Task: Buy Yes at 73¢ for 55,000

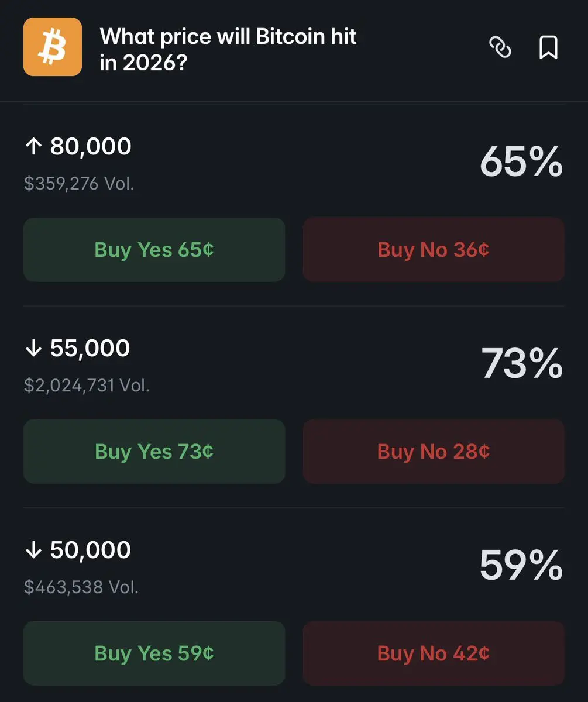Action: click(154, 452)
